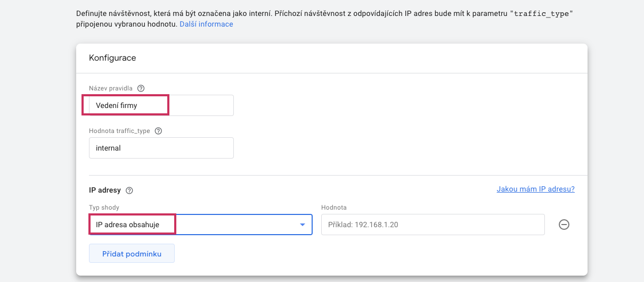Image resolution: width=644 pixels, height=282 pixels.
Task: Click the 'Hodnota' label above IP field
Action: pos(334,208)
